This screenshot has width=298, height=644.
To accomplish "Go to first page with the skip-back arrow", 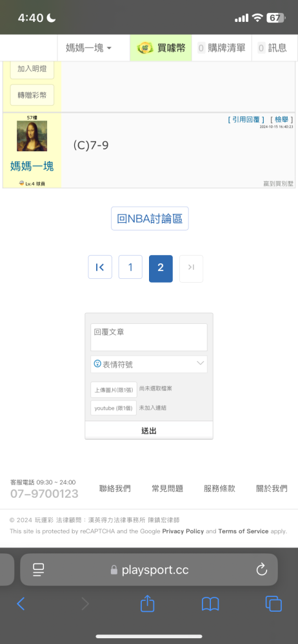I will pyautogui.click(x=100, y=267).
